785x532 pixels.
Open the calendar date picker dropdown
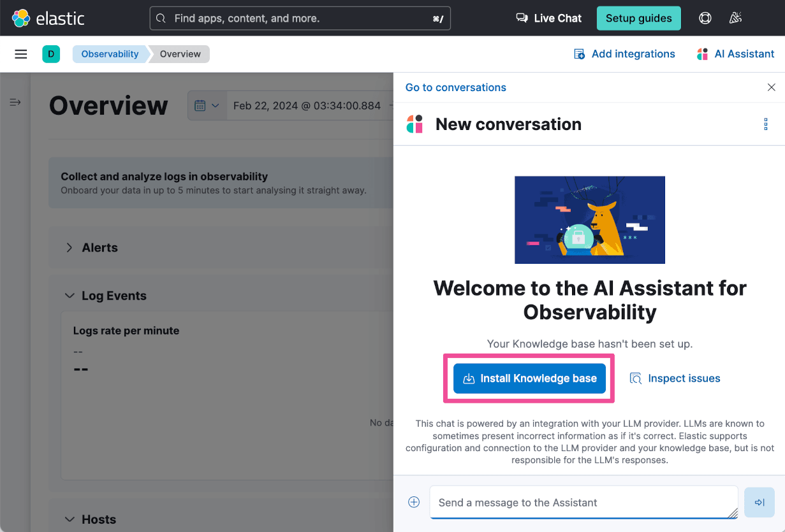(207, 105)
